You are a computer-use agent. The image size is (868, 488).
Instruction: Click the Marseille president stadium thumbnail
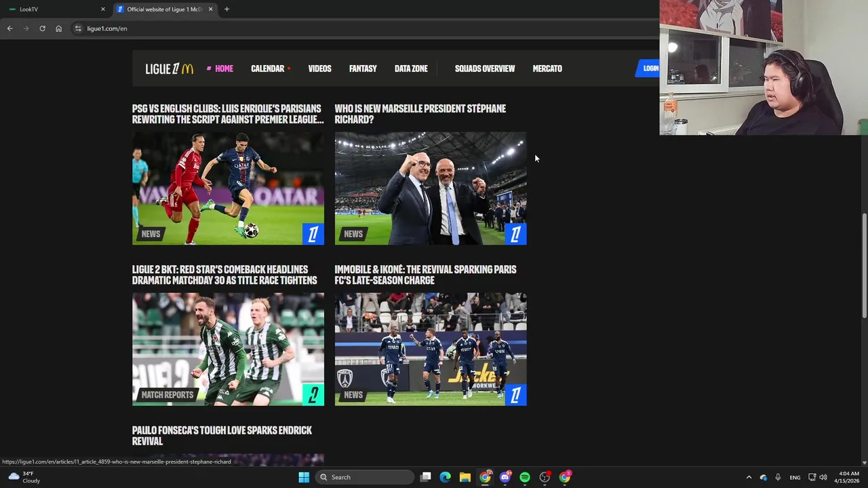click(431, 188)
